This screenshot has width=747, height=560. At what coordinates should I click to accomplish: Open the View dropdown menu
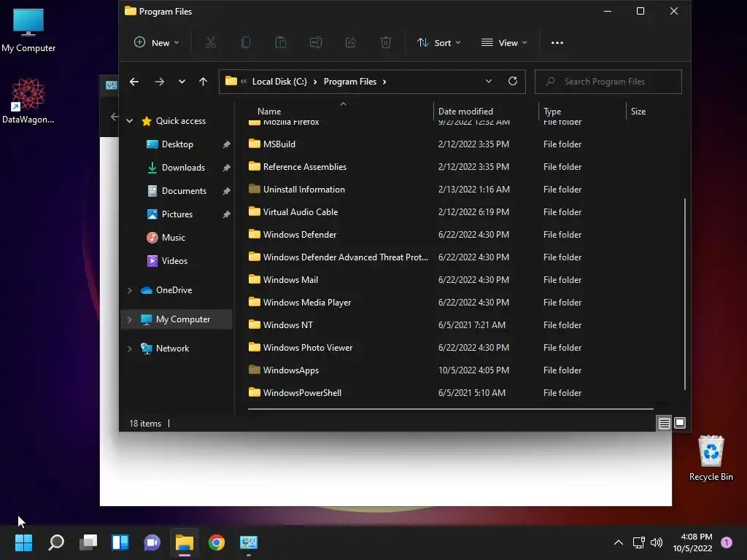[x=505, y=43]
